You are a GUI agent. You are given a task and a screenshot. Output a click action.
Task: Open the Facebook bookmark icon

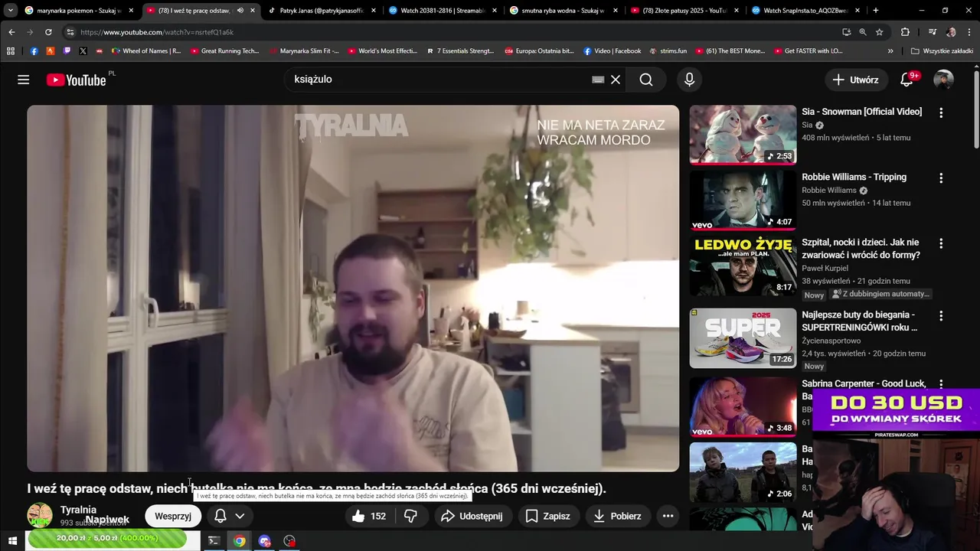click(34, 51)
